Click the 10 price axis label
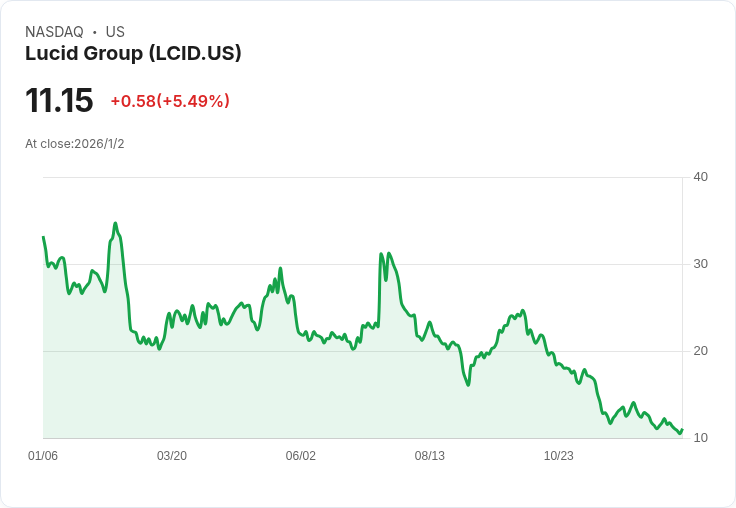Screen dimensions: 736x508 point(700,438)
